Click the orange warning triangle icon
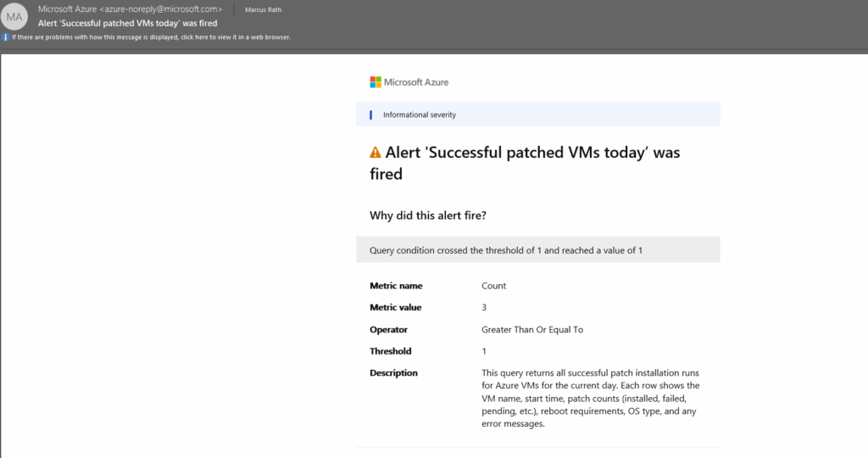This screenshot has width=868, height=458. pos(376,153)
